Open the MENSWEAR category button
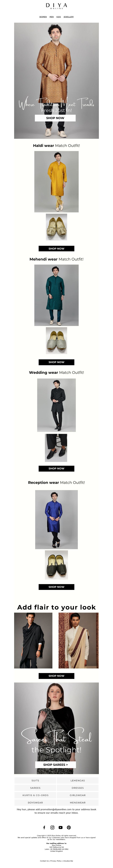 (78, 803)
